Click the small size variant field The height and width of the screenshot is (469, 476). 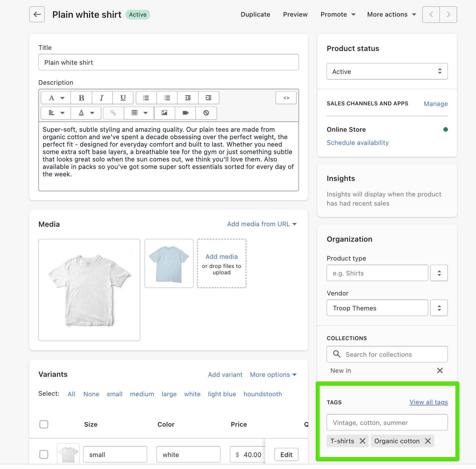(x=115, y=454)
